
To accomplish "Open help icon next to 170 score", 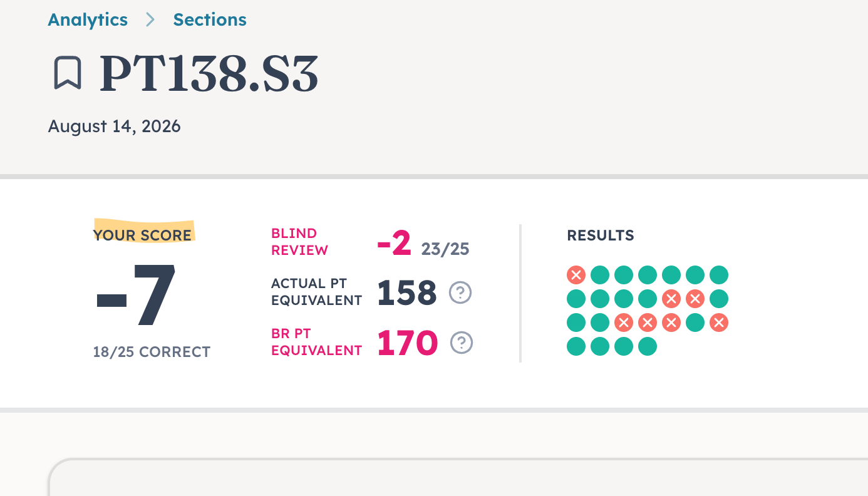I will coord(462,343).
